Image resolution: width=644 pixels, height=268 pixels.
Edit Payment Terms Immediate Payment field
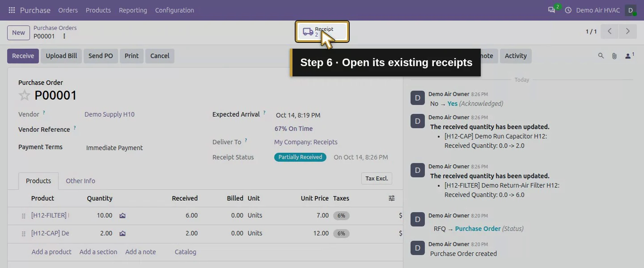pos(114,148)
